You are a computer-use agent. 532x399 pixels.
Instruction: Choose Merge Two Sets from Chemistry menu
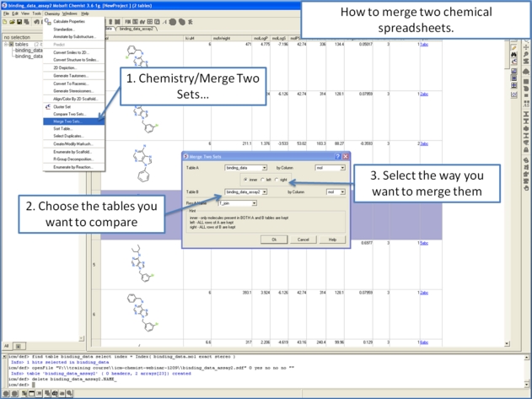pyautogui.click(x=67, y=121)
